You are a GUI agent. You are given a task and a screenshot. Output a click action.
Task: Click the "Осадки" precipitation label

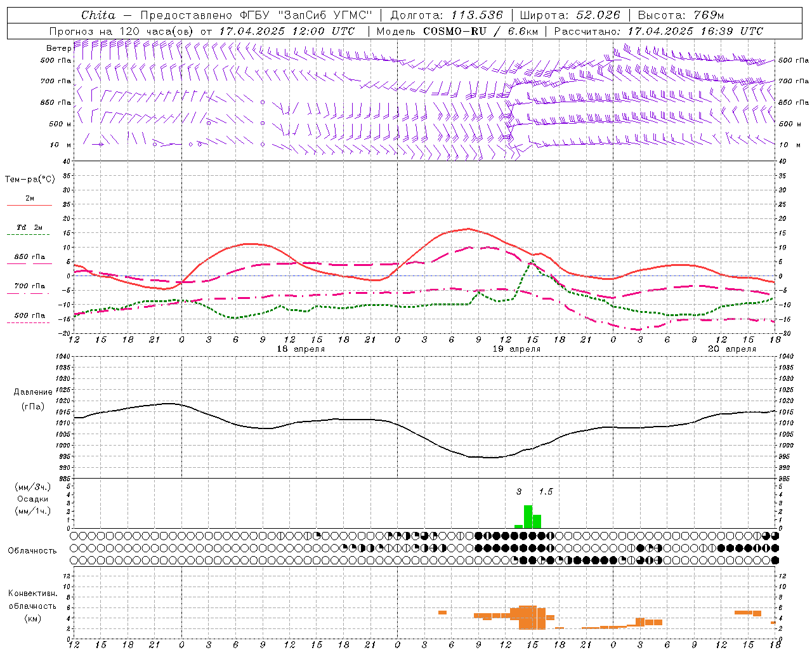(33, 499)
